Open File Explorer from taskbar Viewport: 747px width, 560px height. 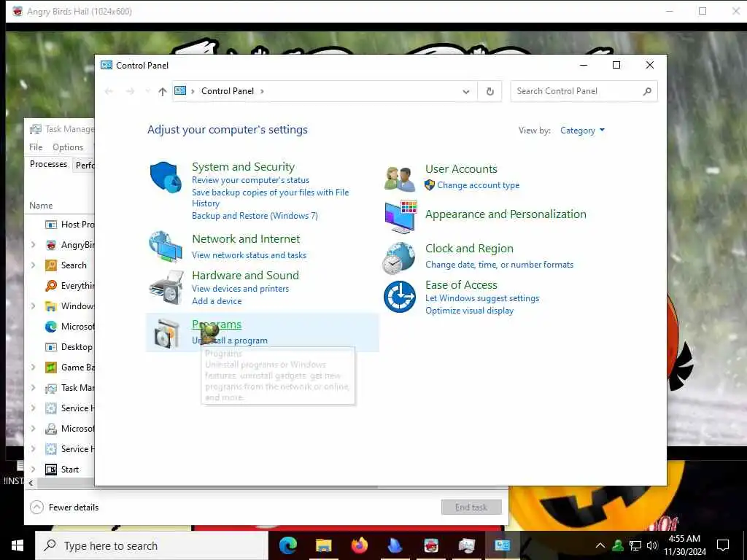tap(323, 545)
